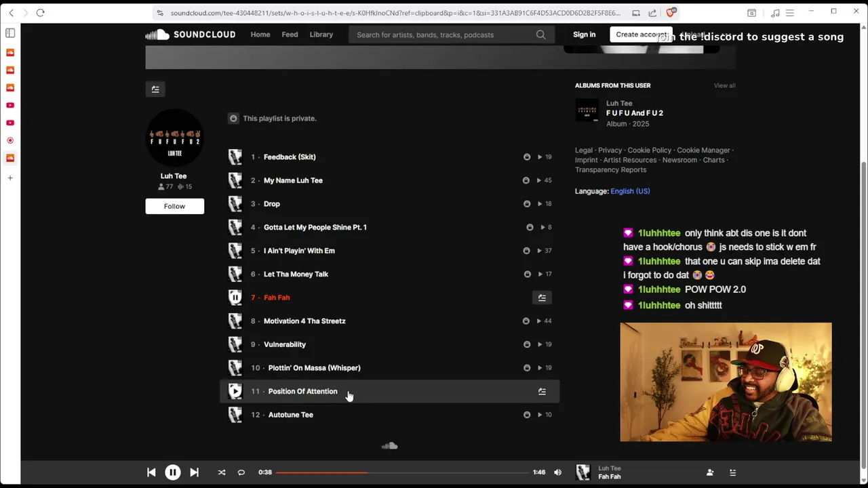This screenshot has height=488, width=868.
Task: Click Luh Tee artist name under avatar
Action: pyautogui.click(x=174, y=176)
